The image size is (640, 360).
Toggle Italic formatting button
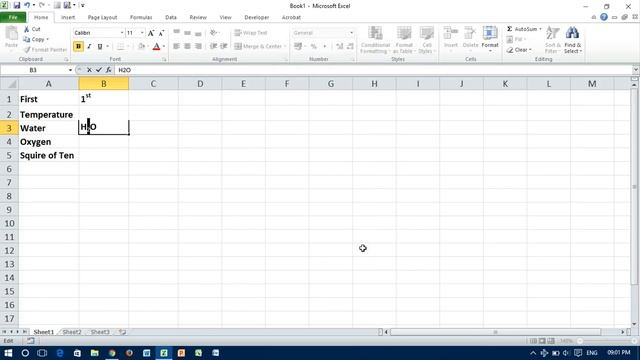[x=89, y=47]
